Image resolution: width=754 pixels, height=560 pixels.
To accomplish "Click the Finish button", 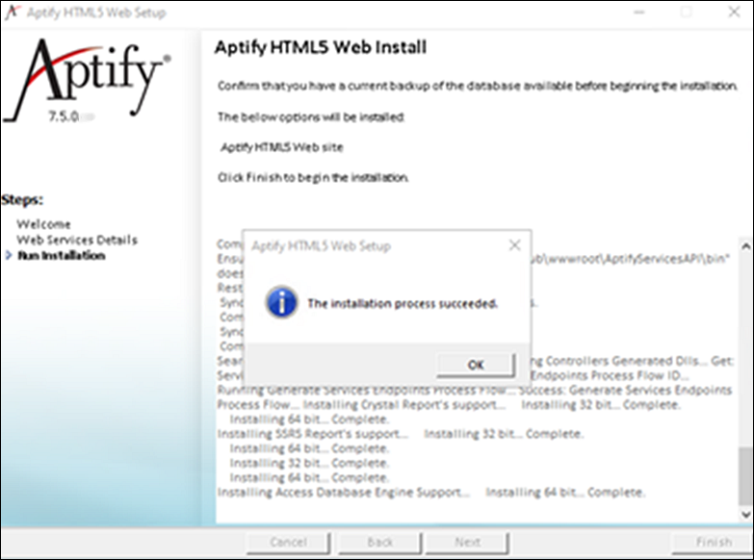I will (x=714, y=543).
